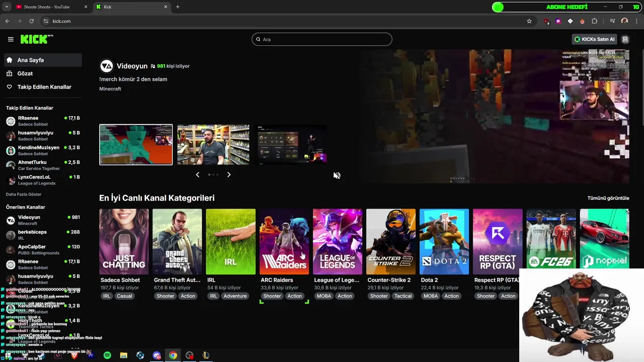Image resolution: width=644 pixels, height=362 pixels.
Task: Click the Casual tag under Sadece Sohbet
Action: (124, 296)
